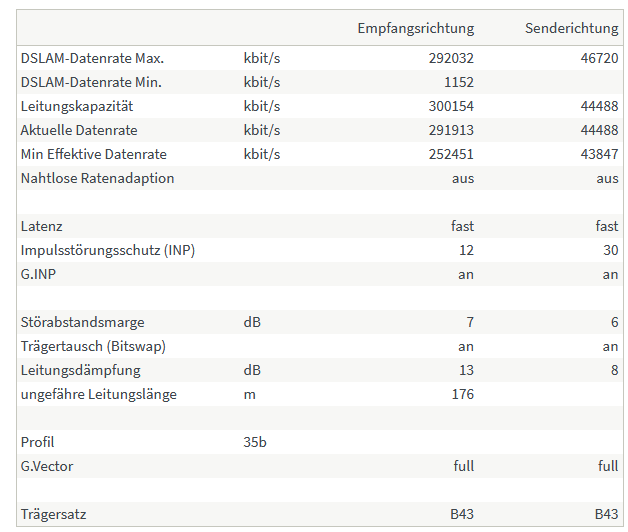This screenshot has width=628, height=532.
Task: Click the Senderichtung column header
Action: coord(572,28)
